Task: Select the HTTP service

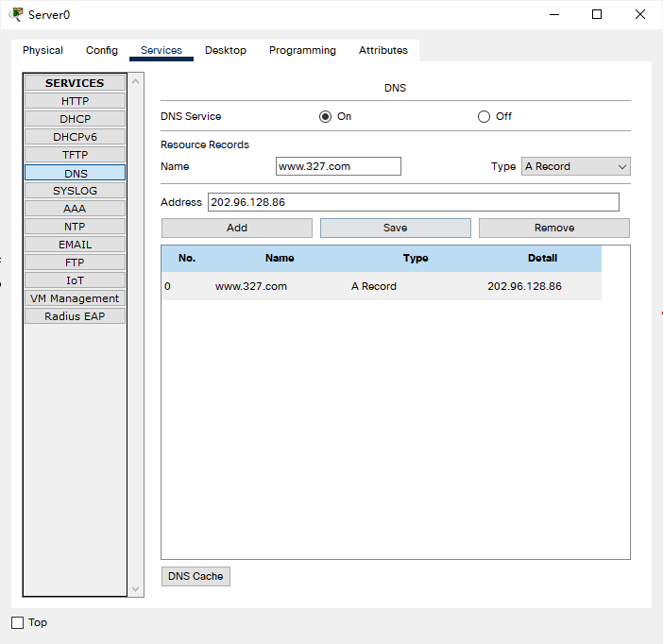Action: coord(75,101)
